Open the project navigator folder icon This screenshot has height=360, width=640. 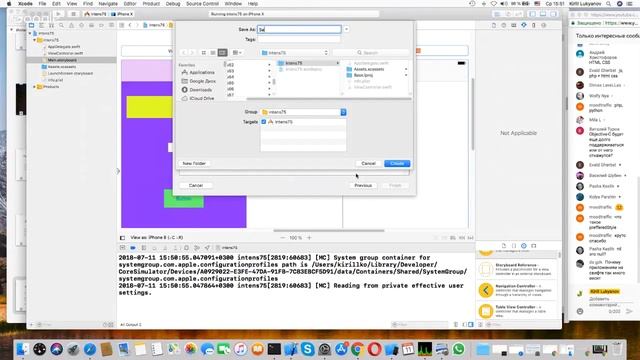(31, 25)
